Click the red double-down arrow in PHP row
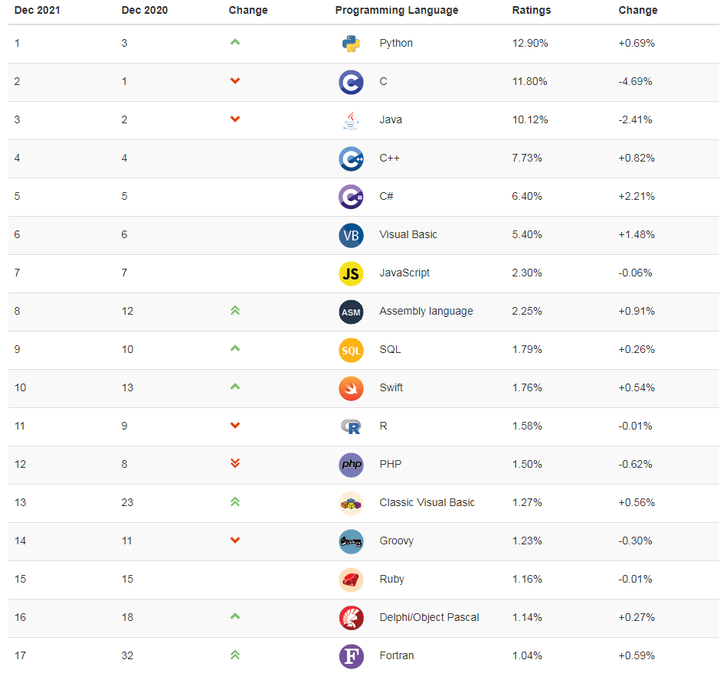This screenshot has height=673, width=720. point(235,464)
